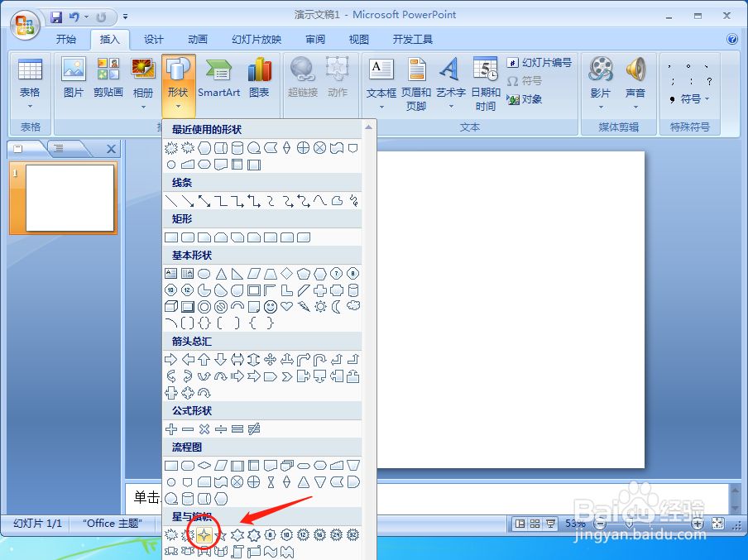Image resolution: width=748 pixels, height=560 pixels.
Task: Switch to the Outline pane tab
Action: click(x=59, y=148)
